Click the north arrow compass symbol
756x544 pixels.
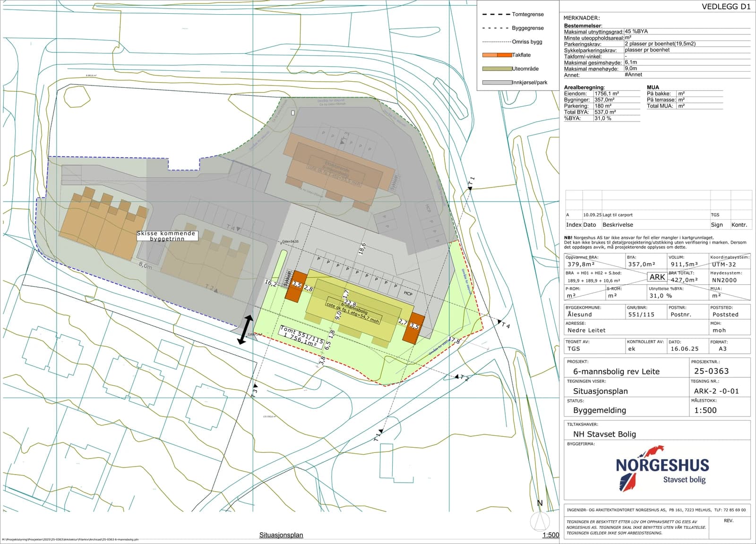[540, 520]
